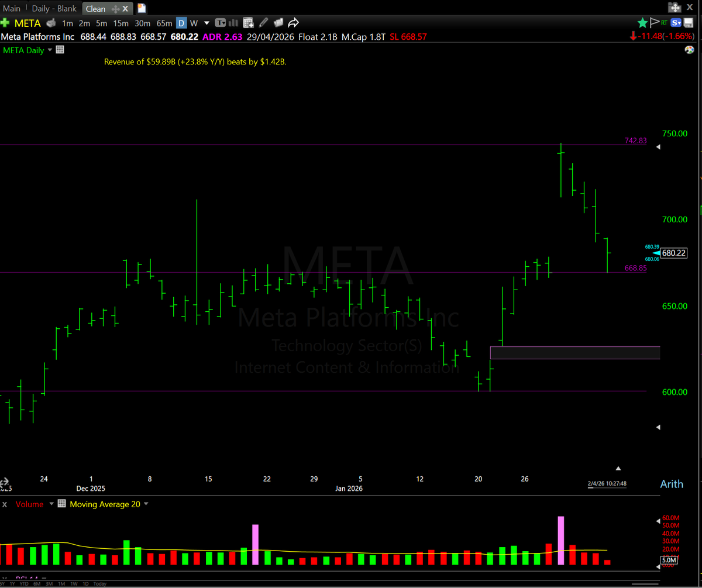Click the green star favorite icon
This screenshot has width=702, height=588.
pyautogui.click(x=642, y=23)
